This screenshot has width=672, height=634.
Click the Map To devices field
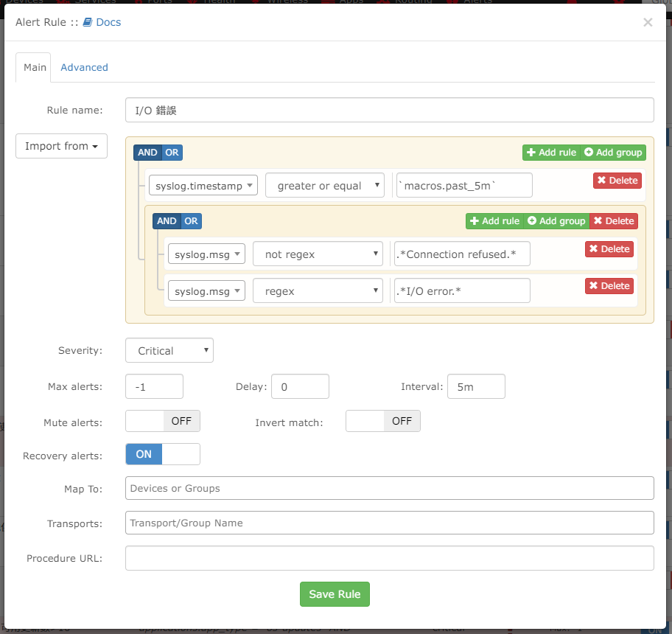[389, 488]
